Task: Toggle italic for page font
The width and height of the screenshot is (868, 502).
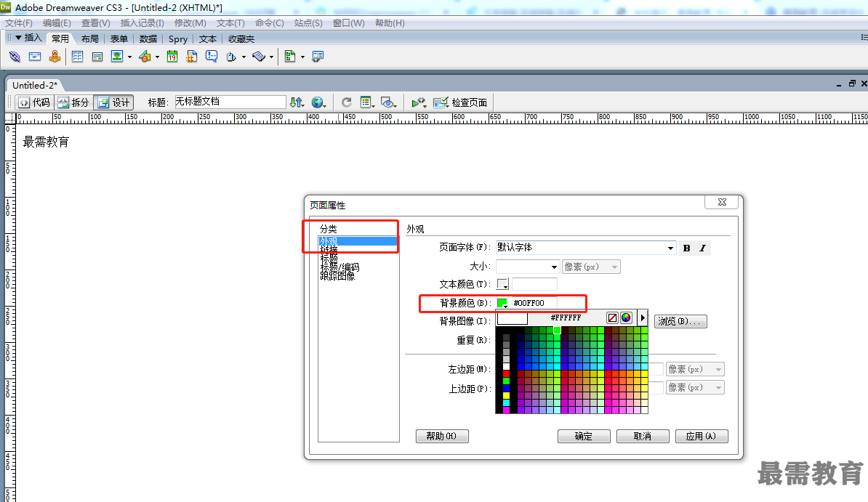Action: pyautogui.click(x=702, y=248)
